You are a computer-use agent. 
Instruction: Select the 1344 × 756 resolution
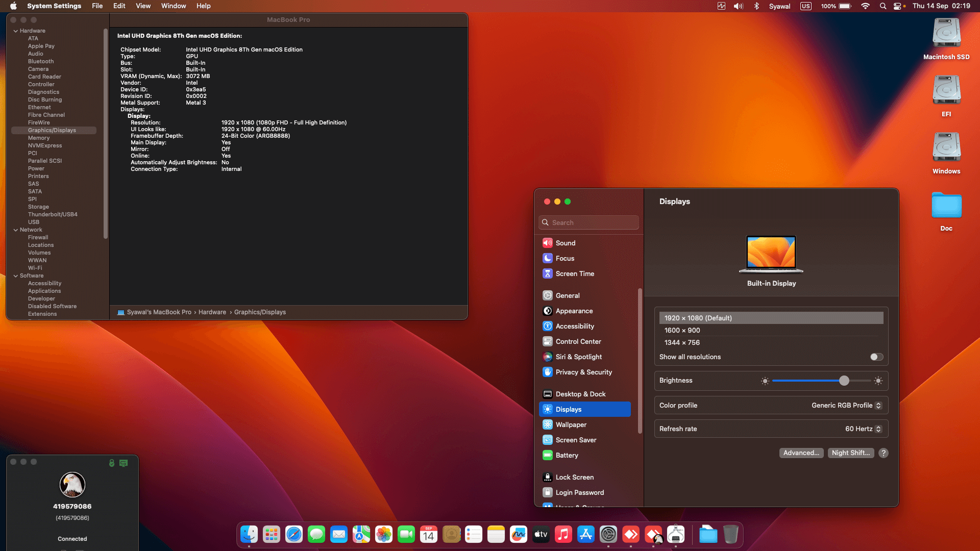[682, 342]
